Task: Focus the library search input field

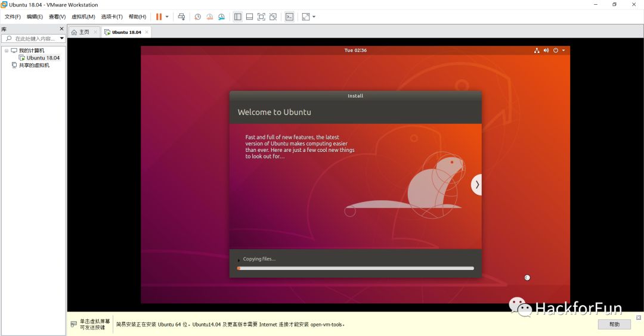Action: click(35, 39)
